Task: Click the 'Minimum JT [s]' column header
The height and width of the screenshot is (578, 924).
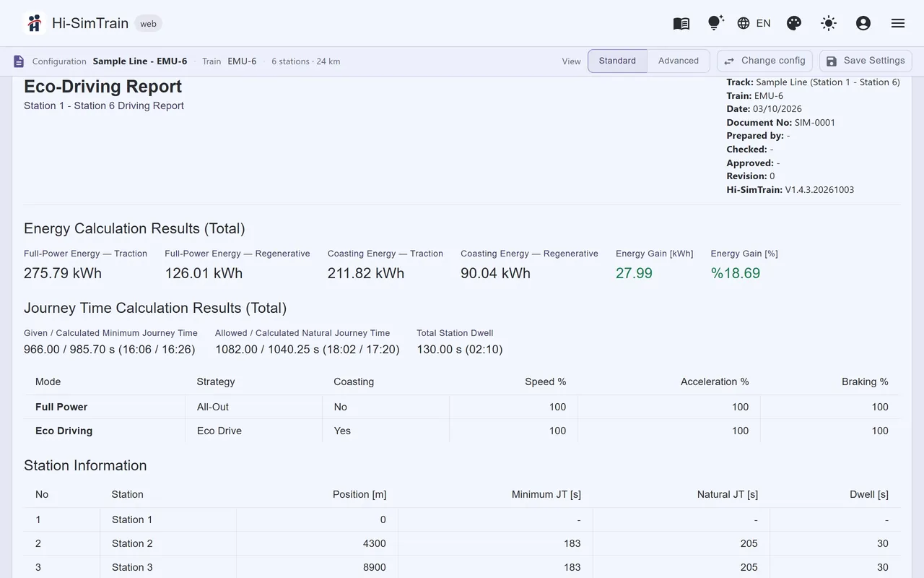Action: coord(546,494)
